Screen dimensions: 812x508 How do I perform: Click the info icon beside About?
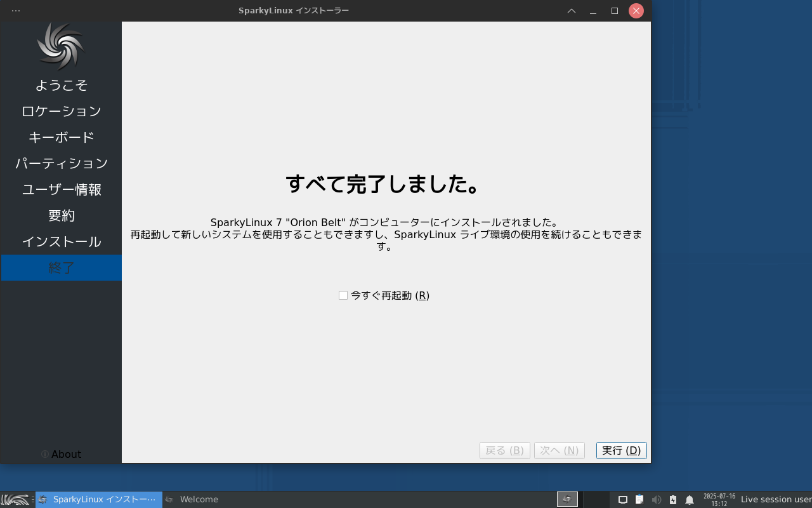(x=45, y=454)
